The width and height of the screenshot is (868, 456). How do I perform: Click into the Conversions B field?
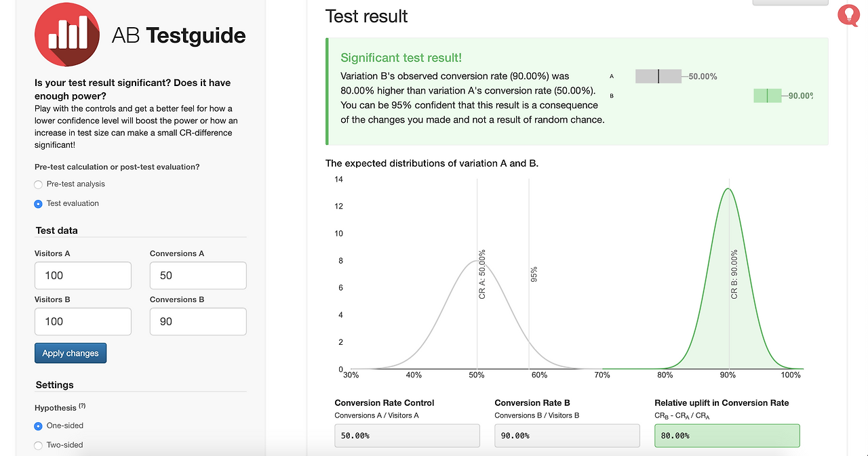(197, 322)
